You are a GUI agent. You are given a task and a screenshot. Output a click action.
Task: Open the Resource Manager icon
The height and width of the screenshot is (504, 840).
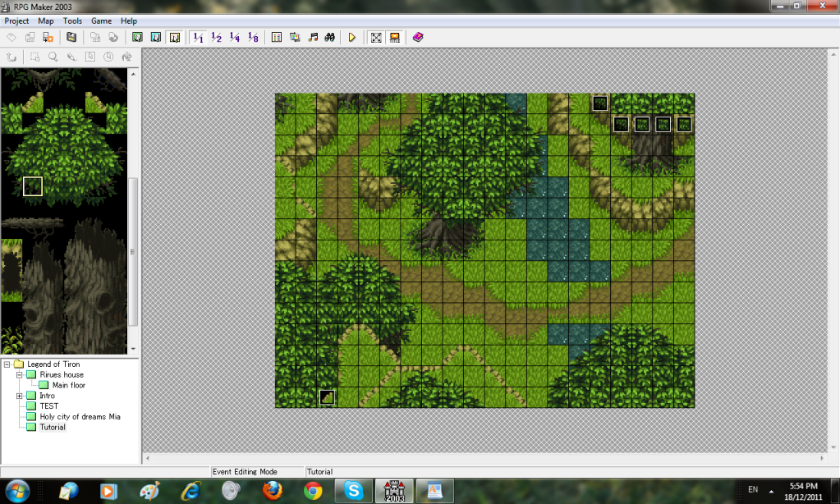point(295,37)
